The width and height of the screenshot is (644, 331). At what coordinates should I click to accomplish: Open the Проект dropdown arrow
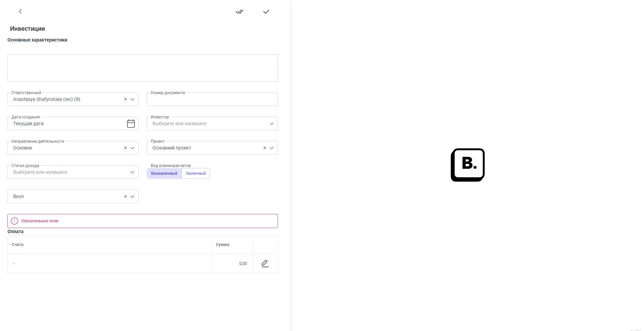[272, 148]
